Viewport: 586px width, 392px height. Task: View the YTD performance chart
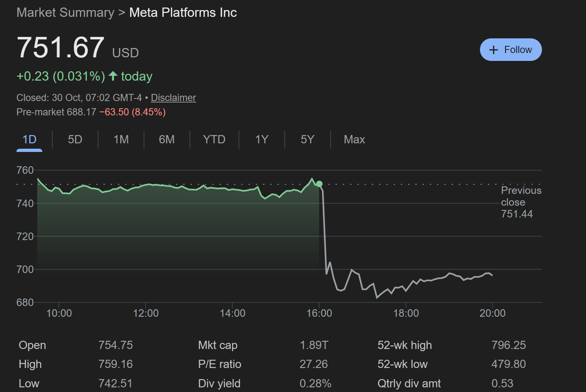pyautogui.click(x=214, y=139)
